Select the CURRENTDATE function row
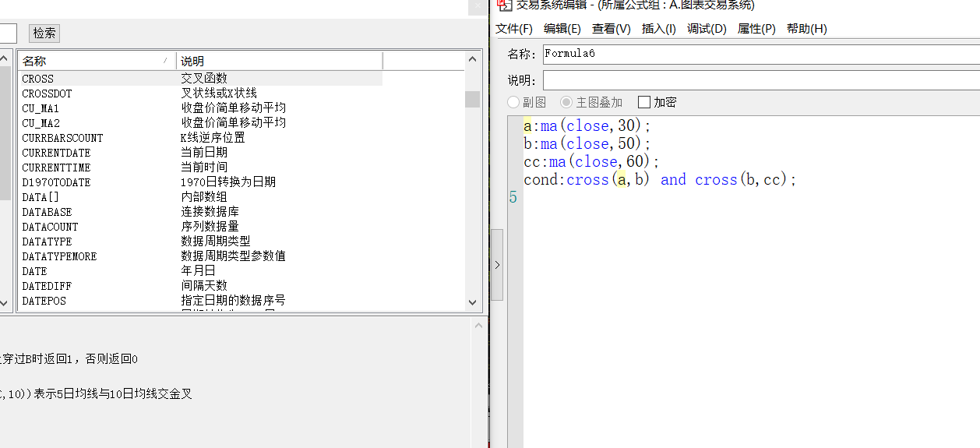980x448 pixels. 200,153
